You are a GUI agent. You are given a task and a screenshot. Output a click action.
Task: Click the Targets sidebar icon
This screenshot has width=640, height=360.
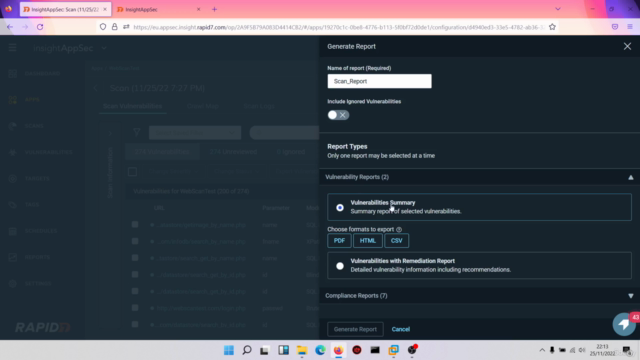click(x=13, y=178)
